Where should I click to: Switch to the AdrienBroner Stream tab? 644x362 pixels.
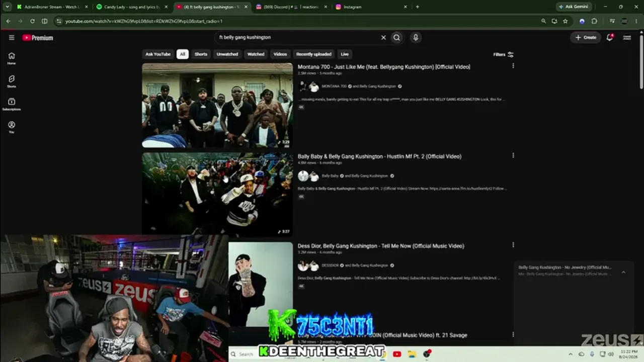click(51, 7)
